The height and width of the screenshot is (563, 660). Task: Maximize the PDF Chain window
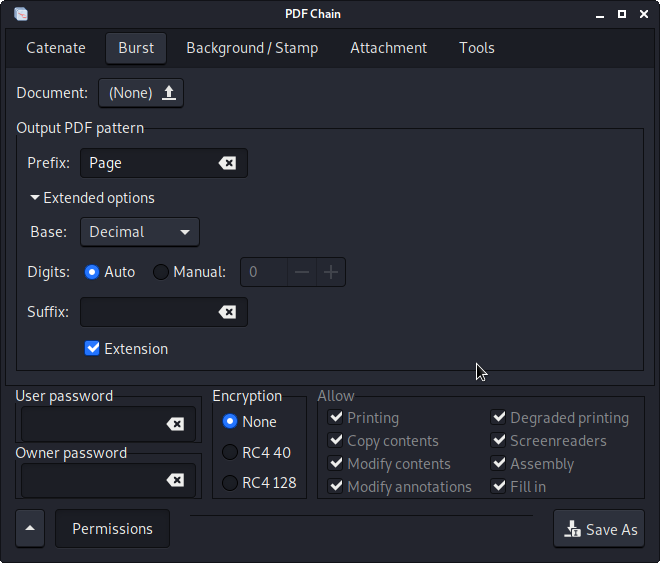pyautogui.click(x=622, y=14)
